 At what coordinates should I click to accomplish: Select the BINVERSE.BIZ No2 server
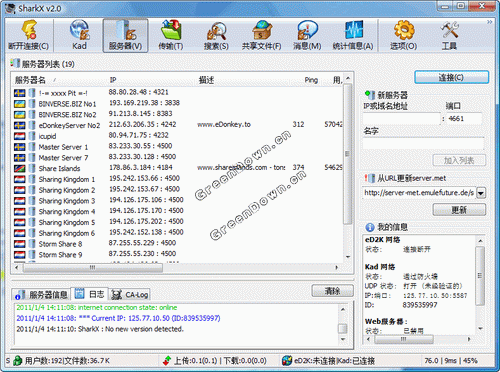tap(178, 114)
